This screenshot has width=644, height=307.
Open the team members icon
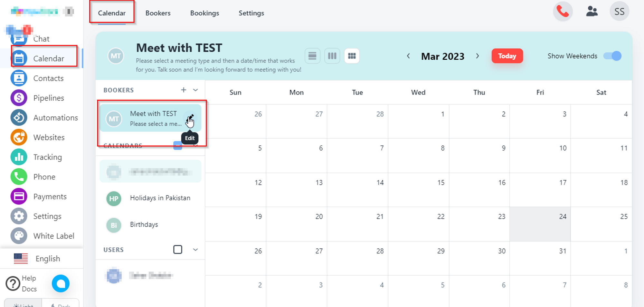592,12
